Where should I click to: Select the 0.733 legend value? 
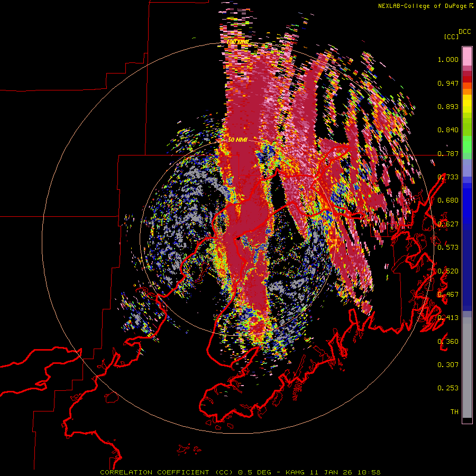click(448, 177)
